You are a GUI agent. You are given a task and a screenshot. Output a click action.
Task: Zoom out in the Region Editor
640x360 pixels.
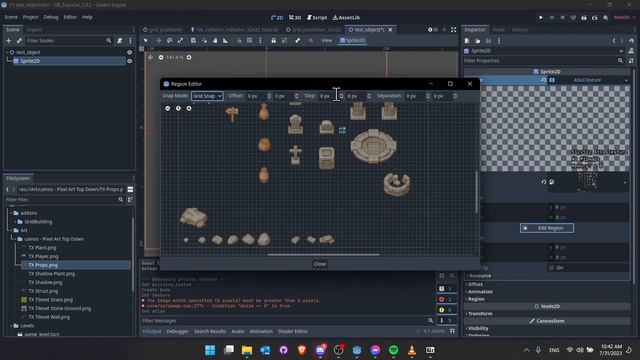click(x=168, y=108)
